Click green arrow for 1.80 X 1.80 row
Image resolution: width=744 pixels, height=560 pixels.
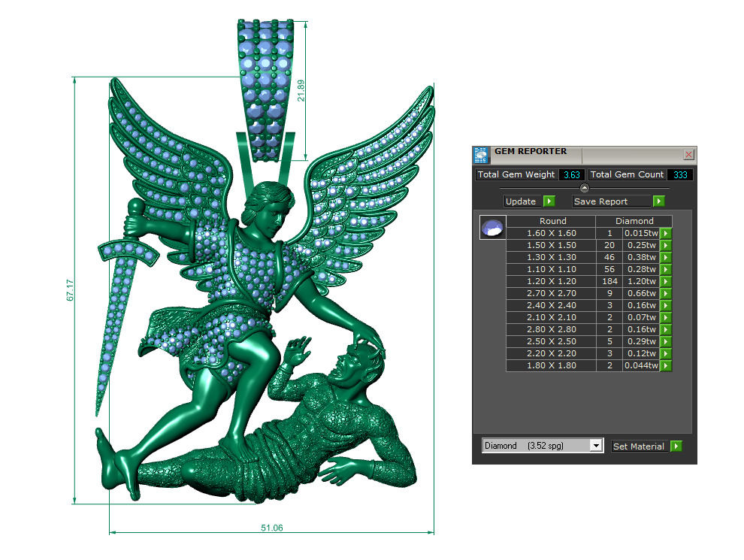tap(666, 365)
